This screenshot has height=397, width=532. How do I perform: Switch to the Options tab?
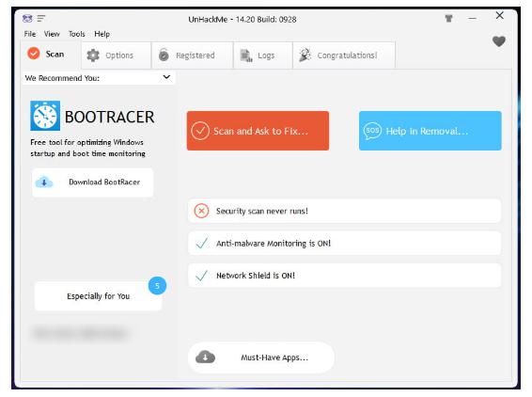pos(116,56)
